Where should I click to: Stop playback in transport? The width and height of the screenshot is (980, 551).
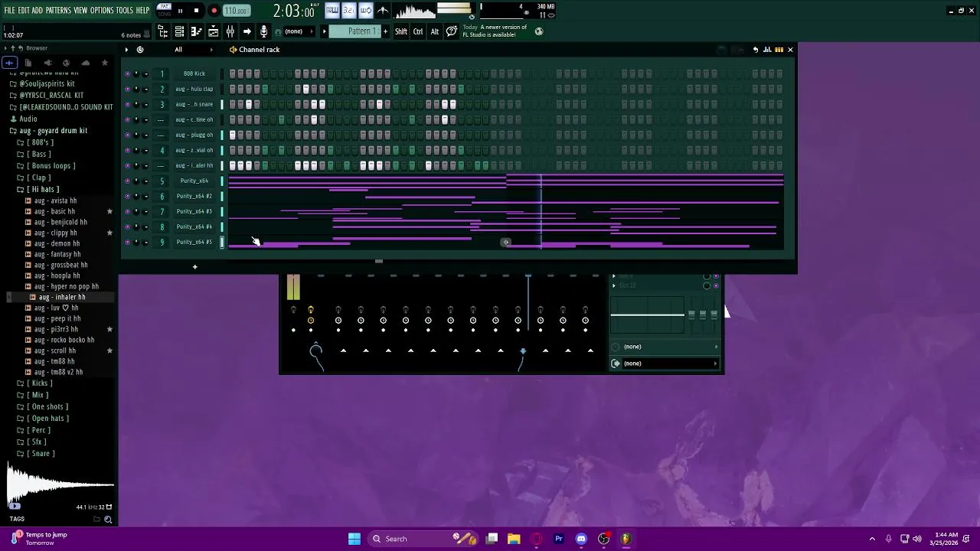click(196, 11)
